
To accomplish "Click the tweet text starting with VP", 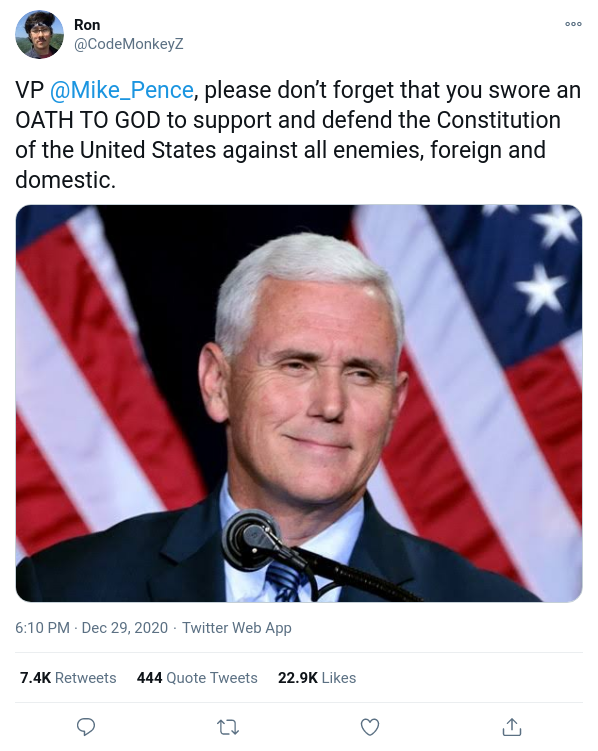I will 298,135.
